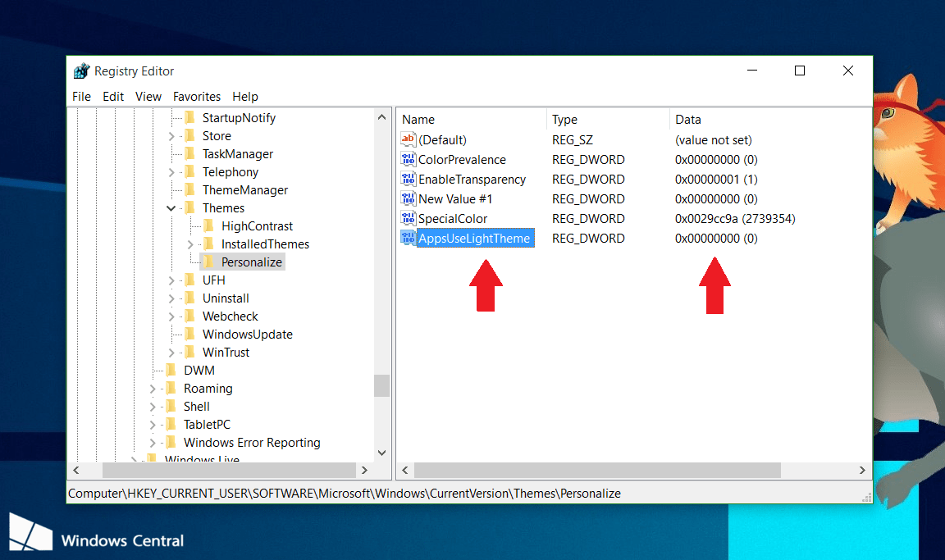Image resolution: width=945 pixels, height=560 pixels.
Task: Click the ab icon next to (Default)
Action: coord(408,139)
